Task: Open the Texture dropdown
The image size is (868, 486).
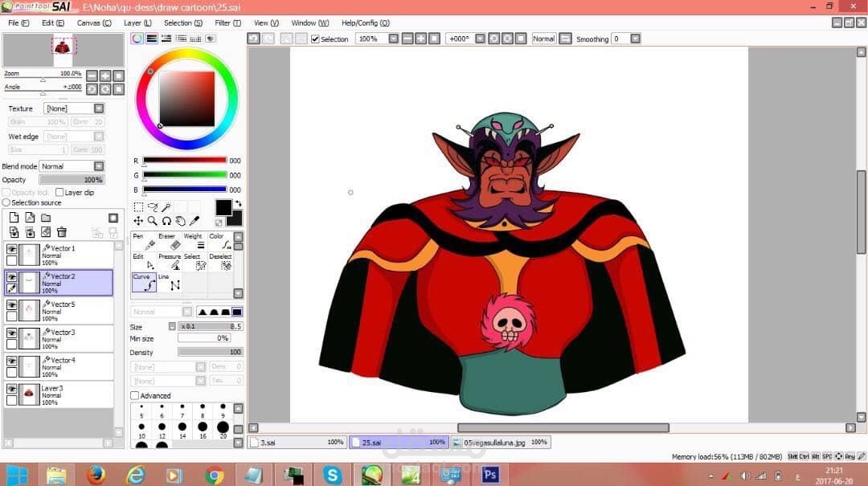Action: coord(99,108)
